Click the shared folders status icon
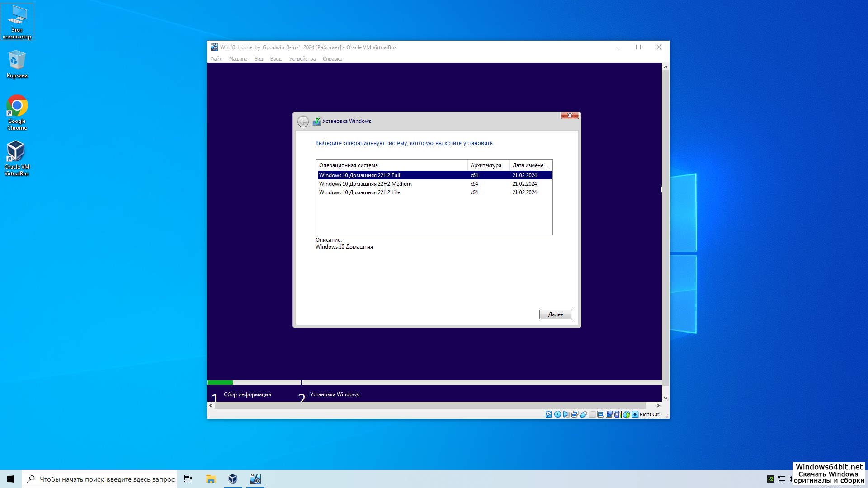This screenshot has height=488, width=868. point(592,414)
